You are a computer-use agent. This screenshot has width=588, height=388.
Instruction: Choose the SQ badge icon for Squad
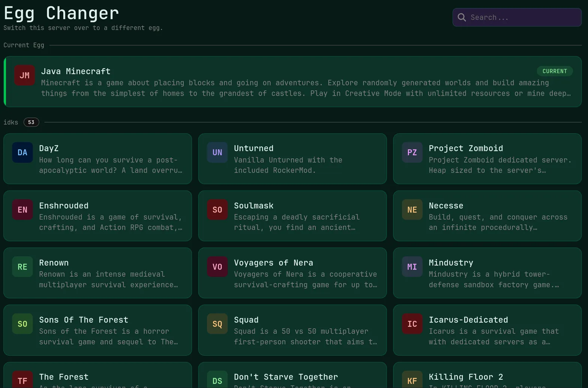tap(217, 324)
